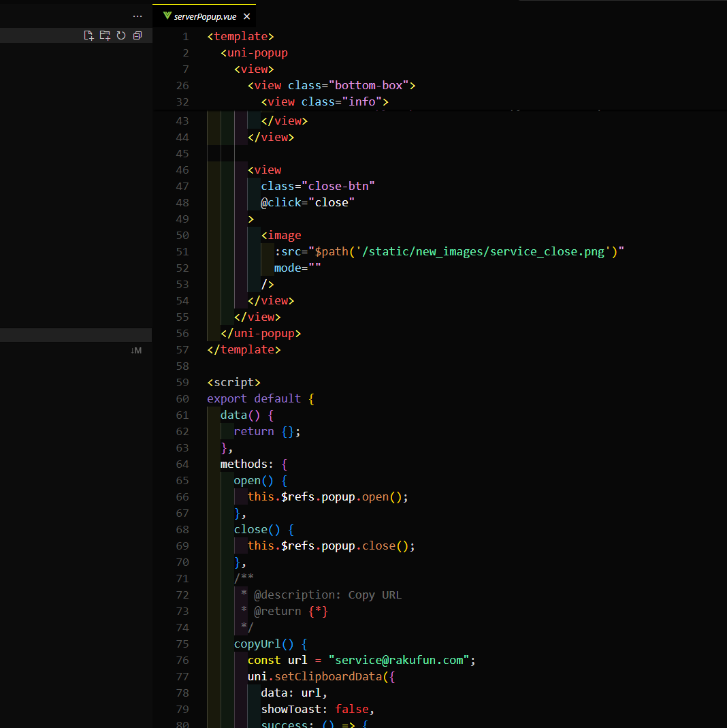727x728 pixels.
Task: Click the data() method definition
Action: tap(247, 415)
